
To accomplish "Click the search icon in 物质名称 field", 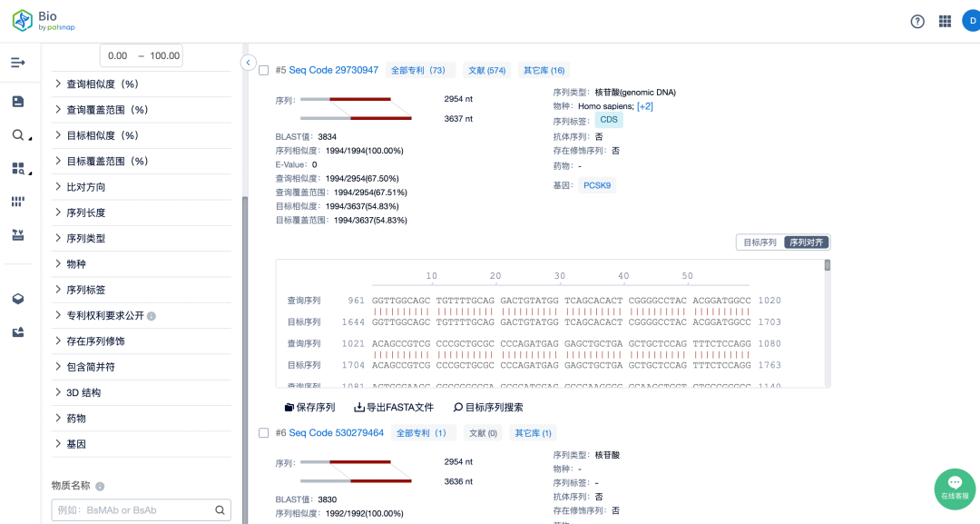I will click(x=220, y=510).
